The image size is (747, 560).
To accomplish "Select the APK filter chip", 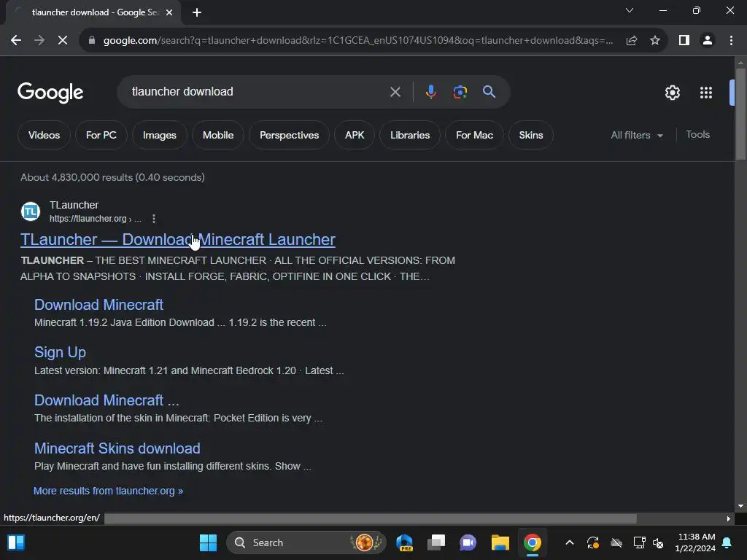I will pos(355,135).
